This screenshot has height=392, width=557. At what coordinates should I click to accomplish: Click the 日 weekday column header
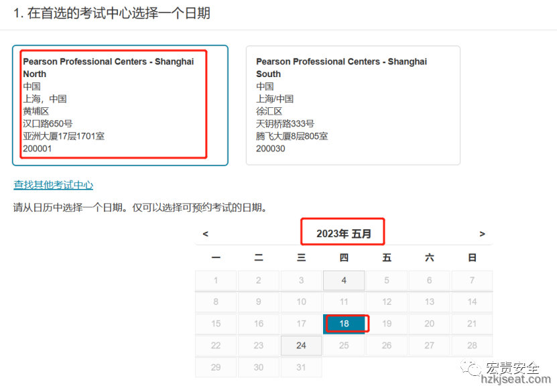(472, 257)
